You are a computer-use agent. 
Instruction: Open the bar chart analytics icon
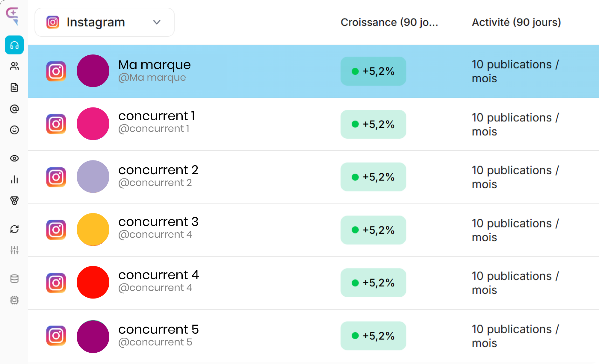14,180
